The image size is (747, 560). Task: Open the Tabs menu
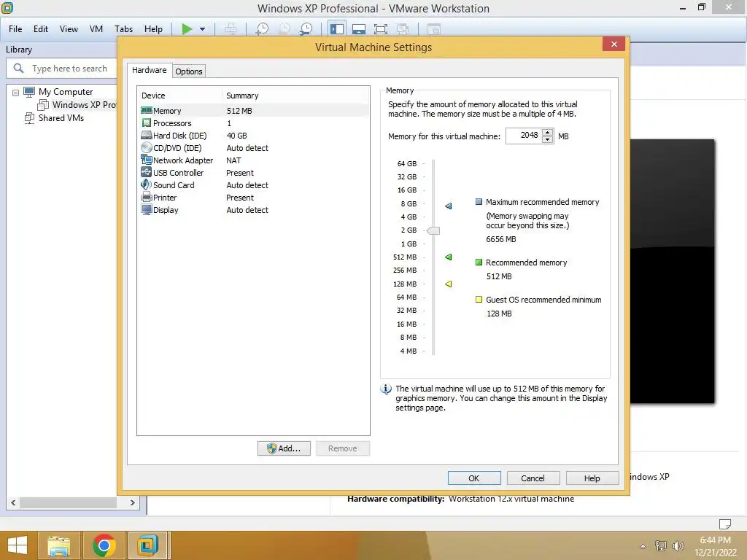tap(123, 29)
